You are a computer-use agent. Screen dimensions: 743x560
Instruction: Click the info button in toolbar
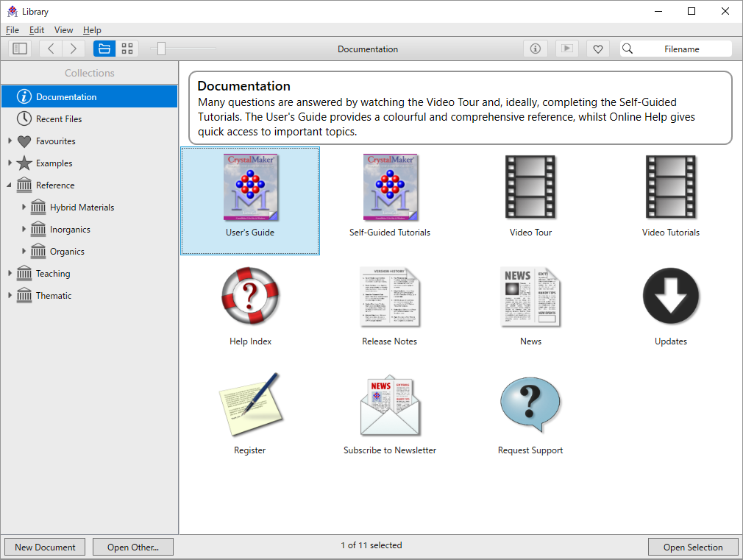[x=536, y=49]
